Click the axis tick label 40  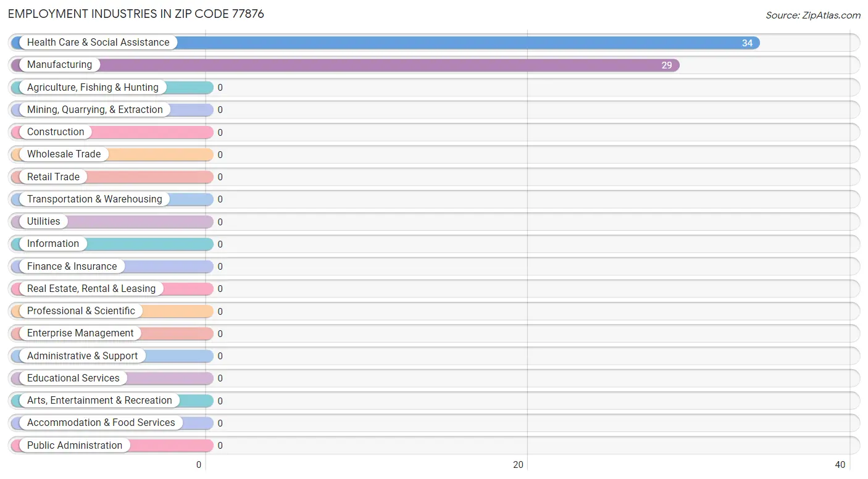coord(840,465)
